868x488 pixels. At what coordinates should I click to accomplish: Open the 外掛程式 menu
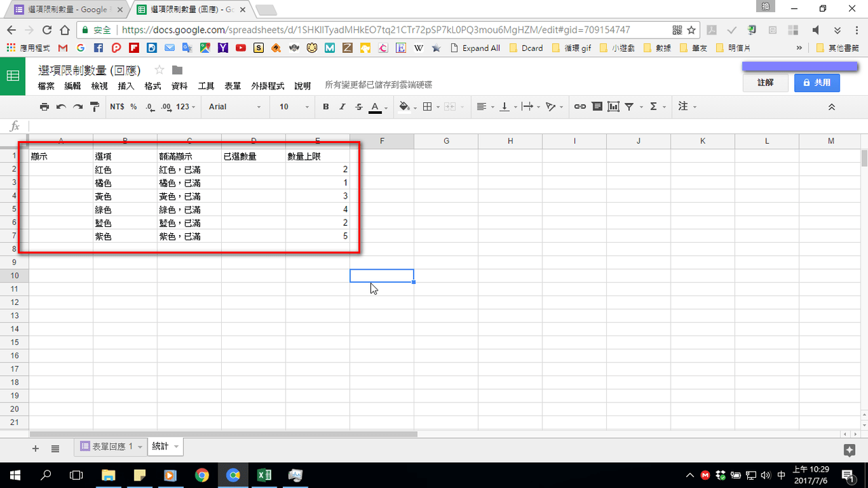point(268,86)
